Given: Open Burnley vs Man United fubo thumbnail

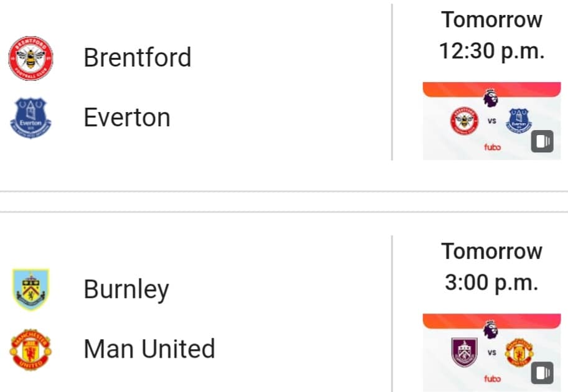Looking at the screenshot, I should click(492, 353).
